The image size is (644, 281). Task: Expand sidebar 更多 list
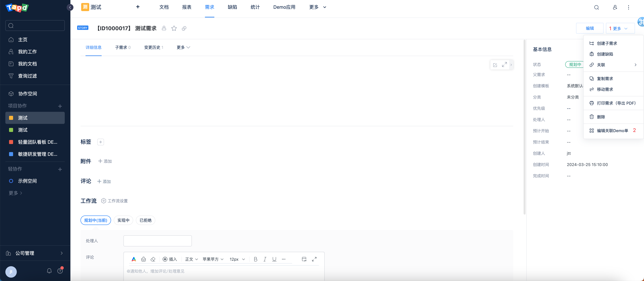click(x=15, y=193)
